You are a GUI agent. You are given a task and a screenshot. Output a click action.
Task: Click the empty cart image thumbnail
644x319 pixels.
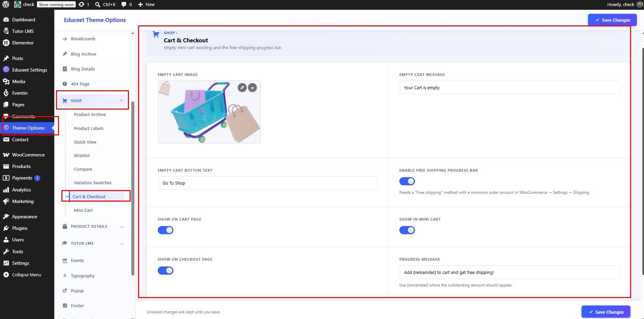(x=209, y=112)
